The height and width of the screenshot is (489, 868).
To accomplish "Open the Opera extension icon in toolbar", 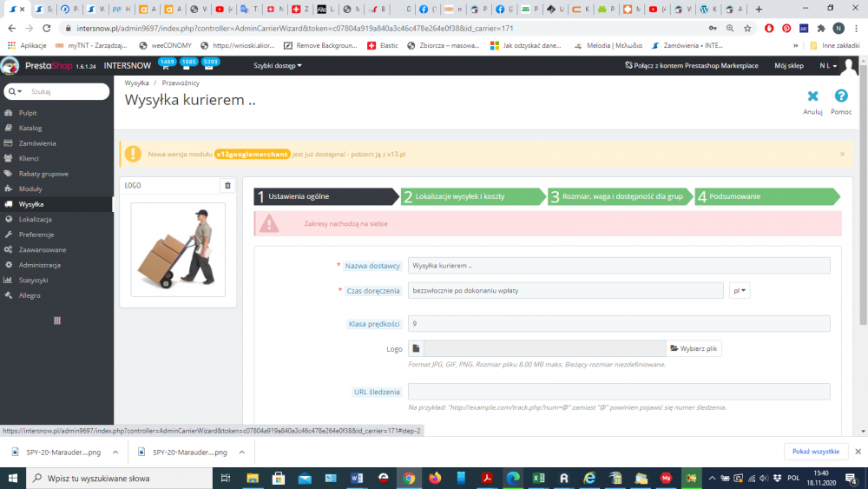I will 769,29.
